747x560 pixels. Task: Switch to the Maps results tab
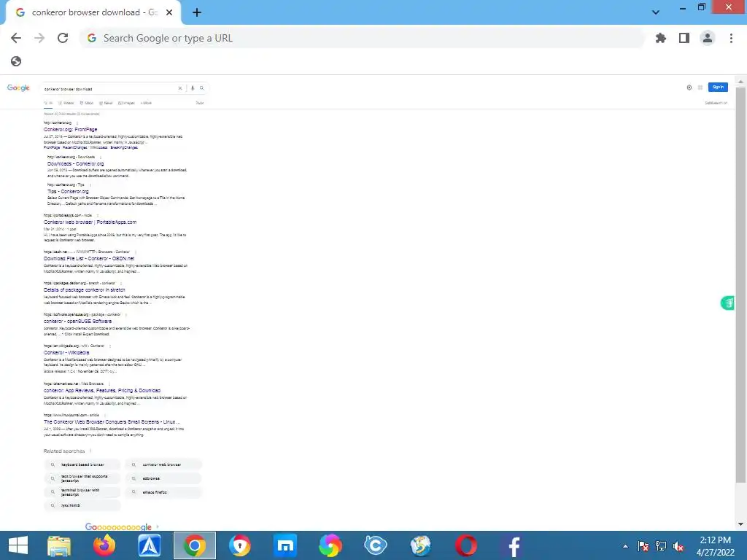[x=87, y=103]
